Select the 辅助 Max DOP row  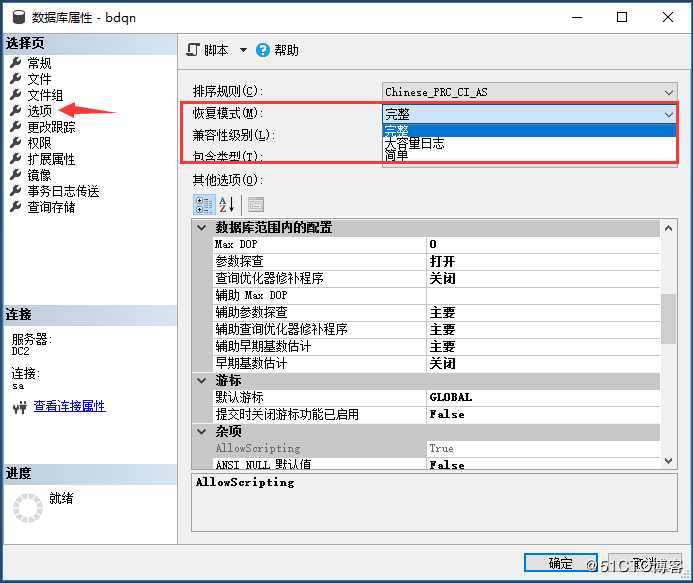437,295
